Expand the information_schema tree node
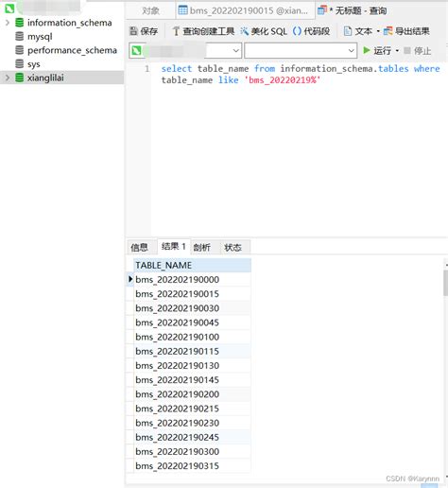 coord(8,23)
